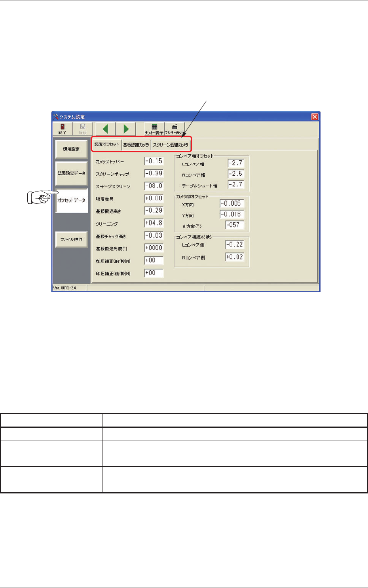The width and height of the screenshot is (368, 588).
Task: Click the クリーニング label
Action: pyautogui.click(x=106, y=224)
